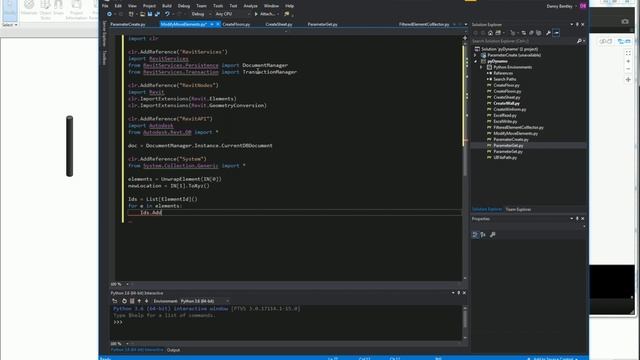Select CreateWall.py in Solution Explorer
The width and height of the screenshot is (640, 360).
506,103
